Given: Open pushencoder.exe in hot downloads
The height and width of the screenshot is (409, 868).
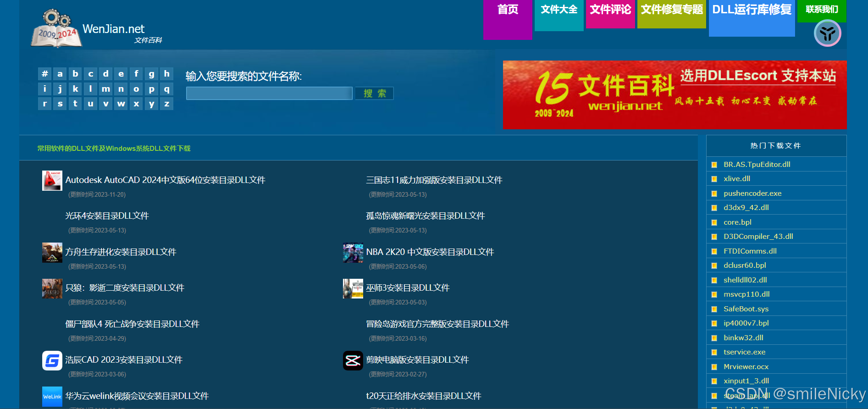Looking at the screenshot, I should (x=752, y=193).
